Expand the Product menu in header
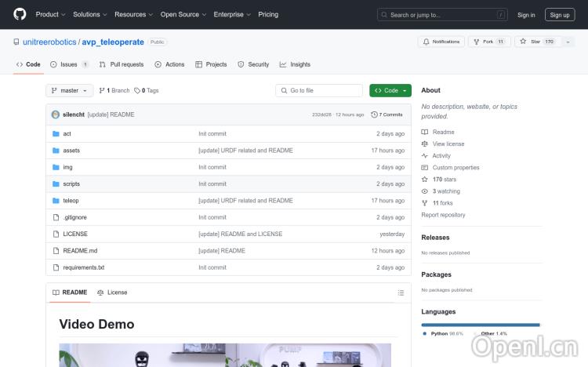 coord(49,14)
